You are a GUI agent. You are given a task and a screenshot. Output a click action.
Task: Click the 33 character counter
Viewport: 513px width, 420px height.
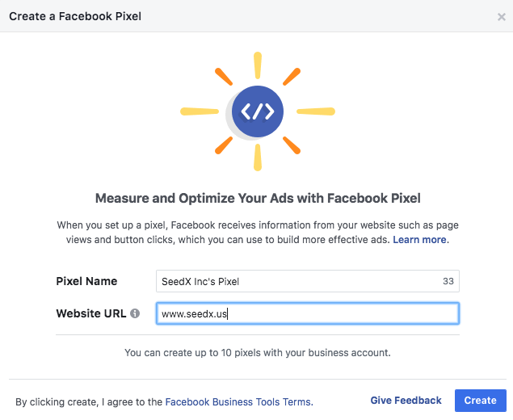(448, 281)
